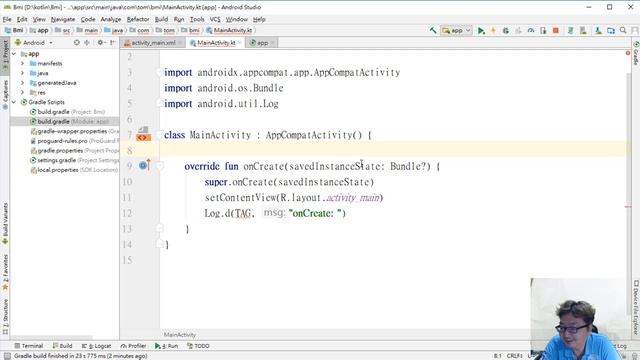The height and width of the screenshot is (360, 640).
Task: Toggle the Project side tool button
Action: coord(5,56)
